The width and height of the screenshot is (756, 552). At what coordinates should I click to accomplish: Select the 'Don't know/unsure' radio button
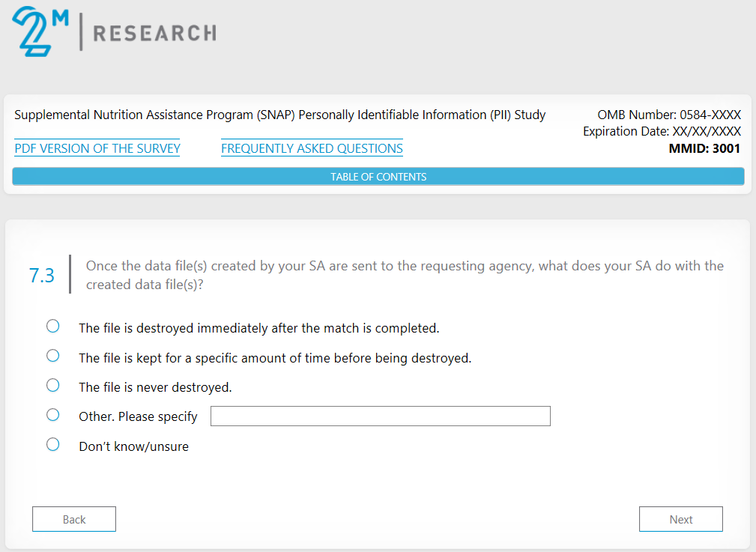pyautogui.click(x=53, y=444)
